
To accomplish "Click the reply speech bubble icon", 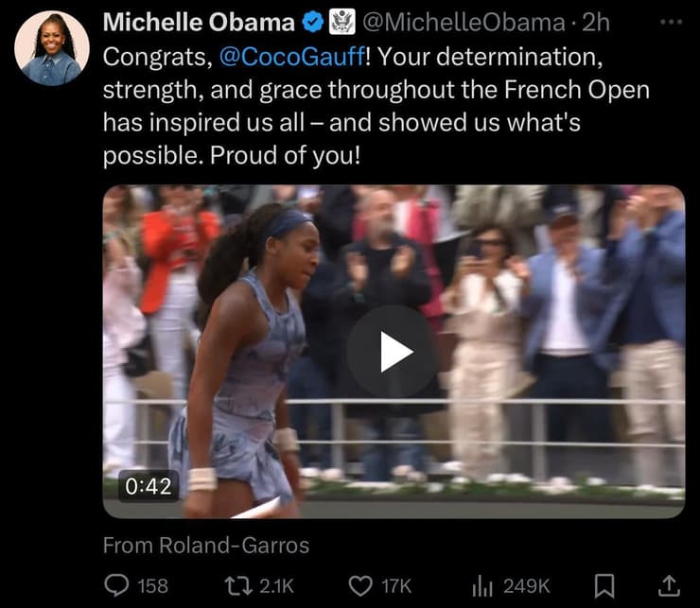I will [116, 585].
